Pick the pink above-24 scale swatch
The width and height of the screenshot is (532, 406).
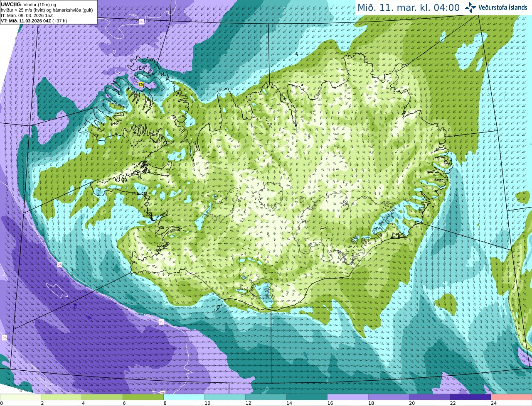pos(512,397)
